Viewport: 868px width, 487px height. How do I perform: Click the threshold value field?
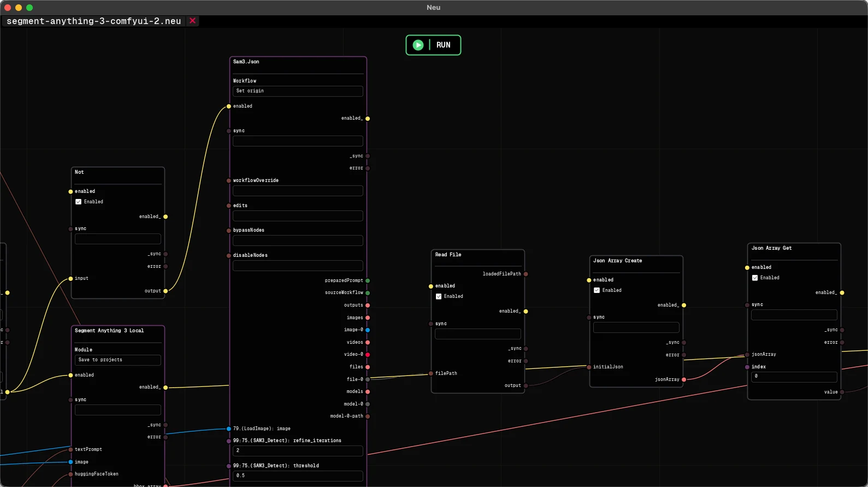click(298, 476)
